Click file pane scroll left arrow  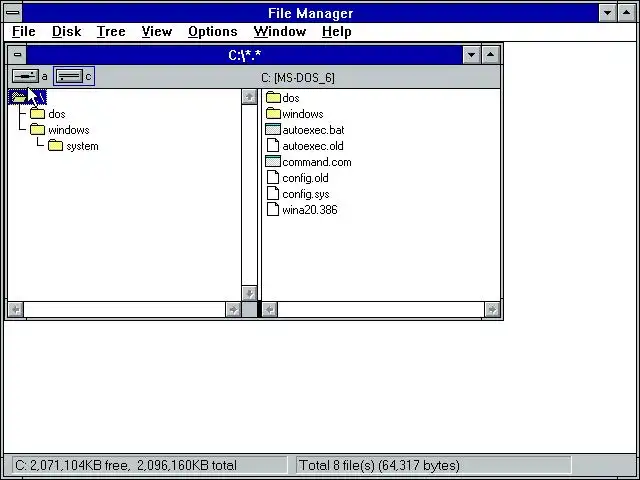point(270,309)
